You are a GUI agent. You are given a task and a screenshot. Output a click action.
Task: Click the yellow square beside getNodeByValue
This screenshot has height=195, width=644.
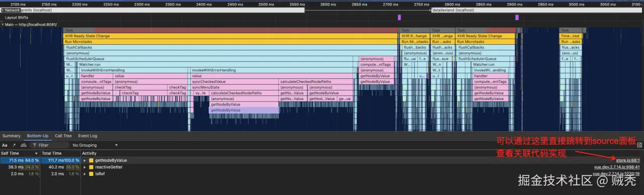(x=91, y=160)
